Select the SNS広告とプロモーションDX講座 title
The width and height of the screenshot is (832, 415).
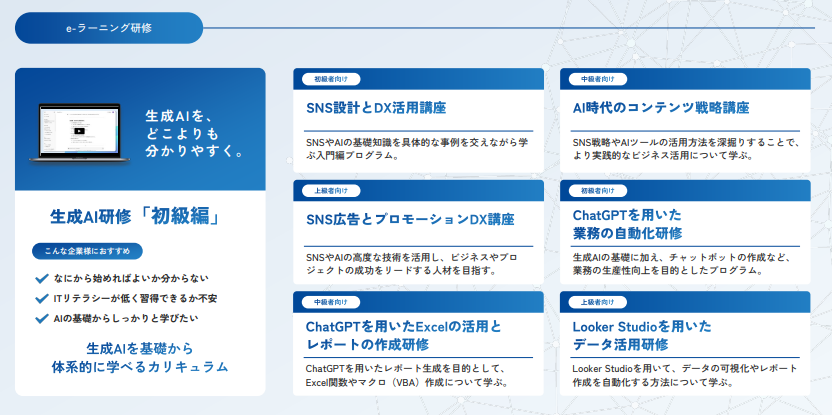point(409,219)
